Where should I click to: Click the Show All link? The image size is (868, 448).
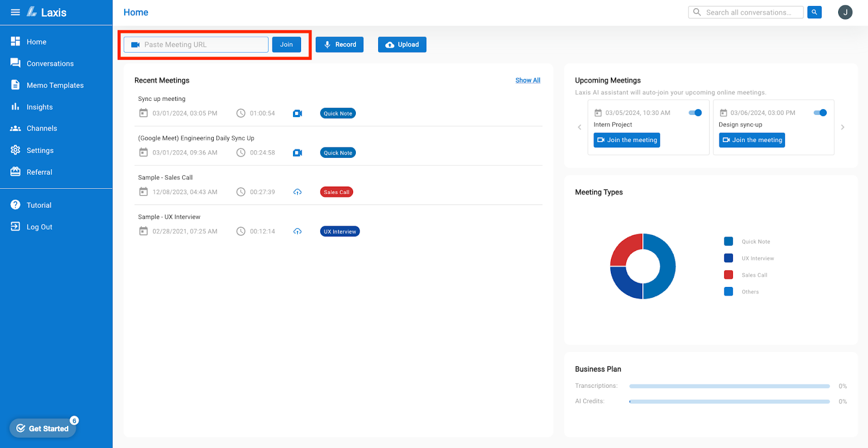point(528,80)
